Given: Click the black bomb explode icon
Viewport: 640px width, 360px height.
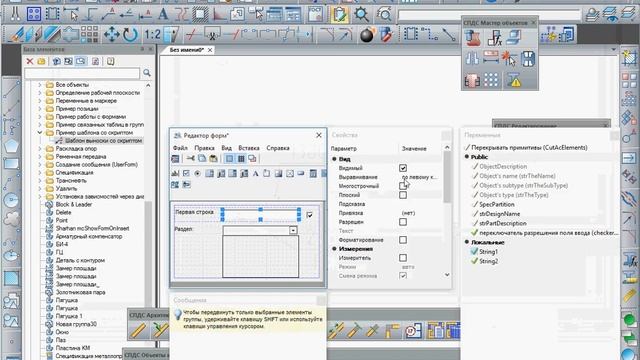Looking at the screenshot, I should click(367, 35).
